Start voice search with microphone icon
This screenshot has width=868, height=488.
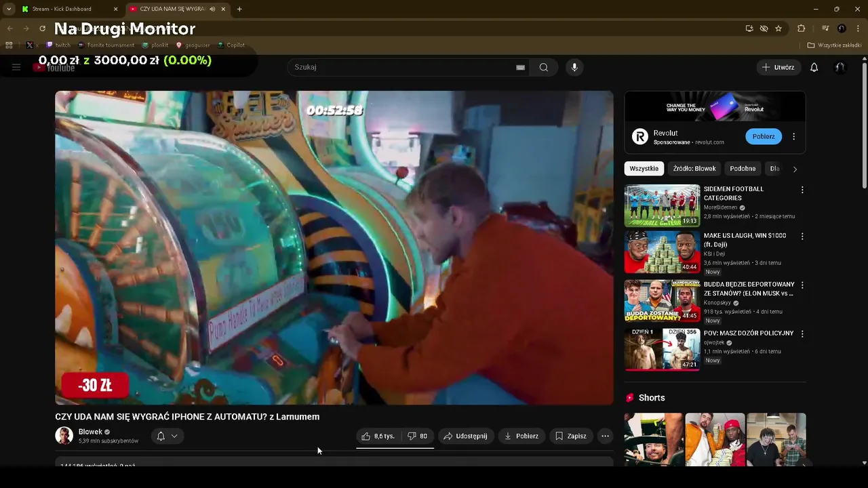click(574, 67)
